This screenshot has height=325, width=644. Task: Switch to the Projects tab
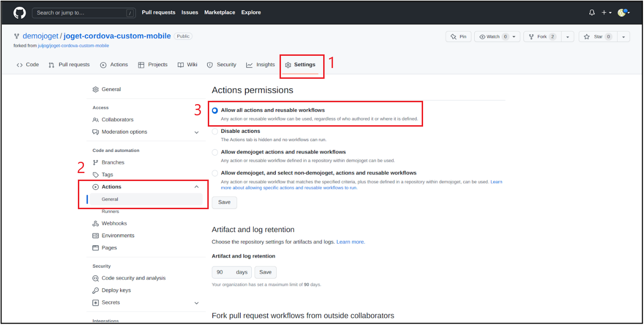[x=153, y=65]
